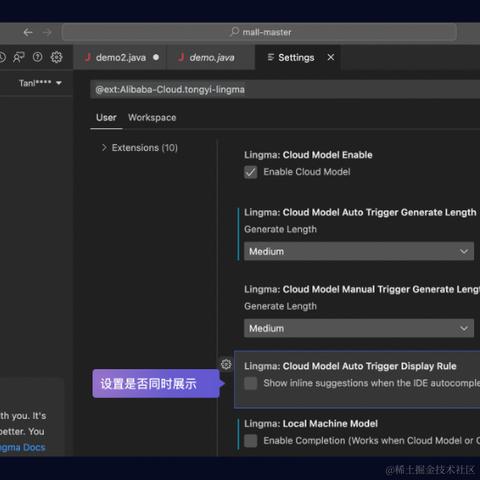This screenshot has height=480, width=480.
Task: Open Manual Trigger Generate Length dropdown
Action: pyautogui.click(x=359, y=328)
